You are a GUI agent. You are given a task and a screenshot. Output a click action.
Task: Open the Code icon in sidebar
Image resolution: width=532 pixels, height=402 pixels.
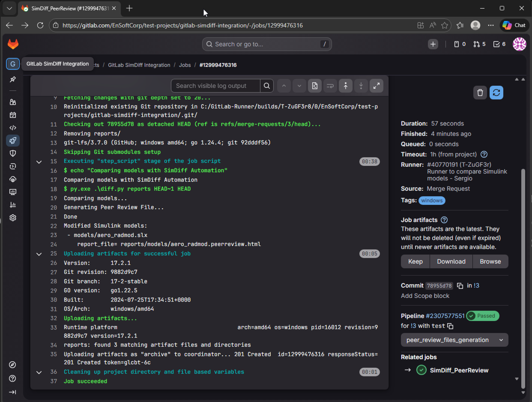coord(13,128)
